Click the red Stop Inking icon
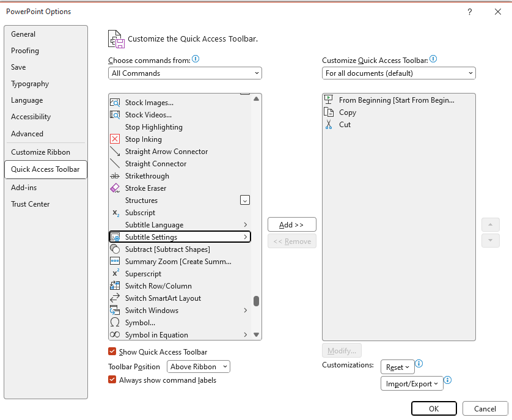512x420 pixels. (115, 139)
